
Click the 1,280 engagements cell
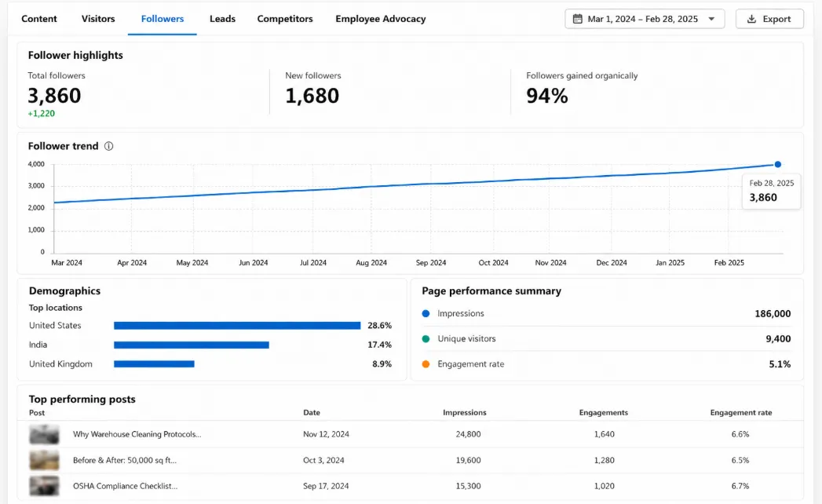604,460
